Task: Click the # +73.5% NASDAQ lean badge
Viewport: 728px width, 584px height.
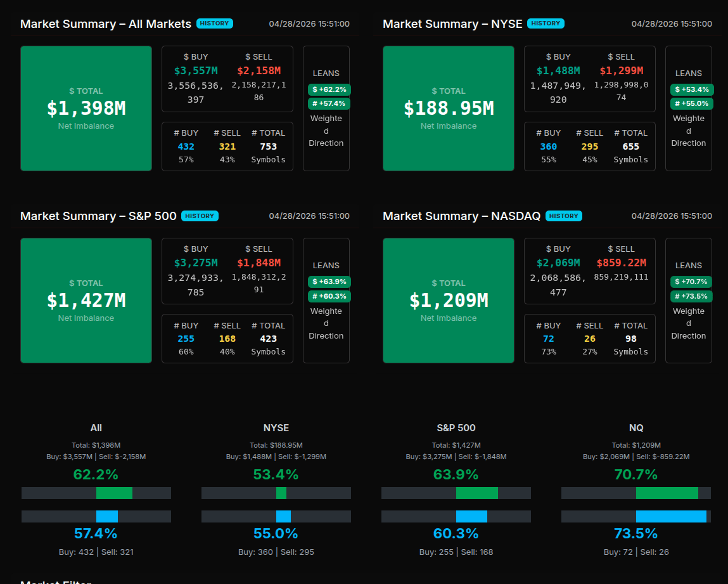Action: coord(691,296)
